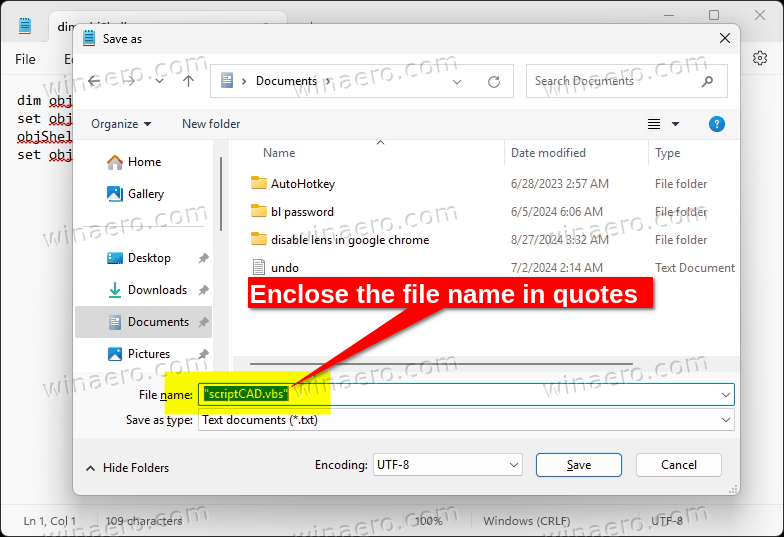Click the Save button
Viewport: 784px width, 537px height.
(x=578, y=465)
